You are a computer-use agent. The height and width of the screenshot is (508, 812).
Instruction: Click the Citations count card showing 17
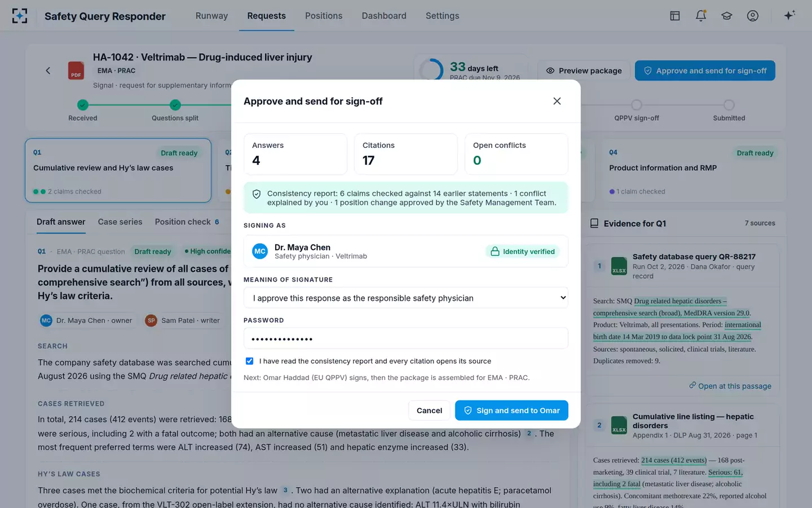coord(406,154)
